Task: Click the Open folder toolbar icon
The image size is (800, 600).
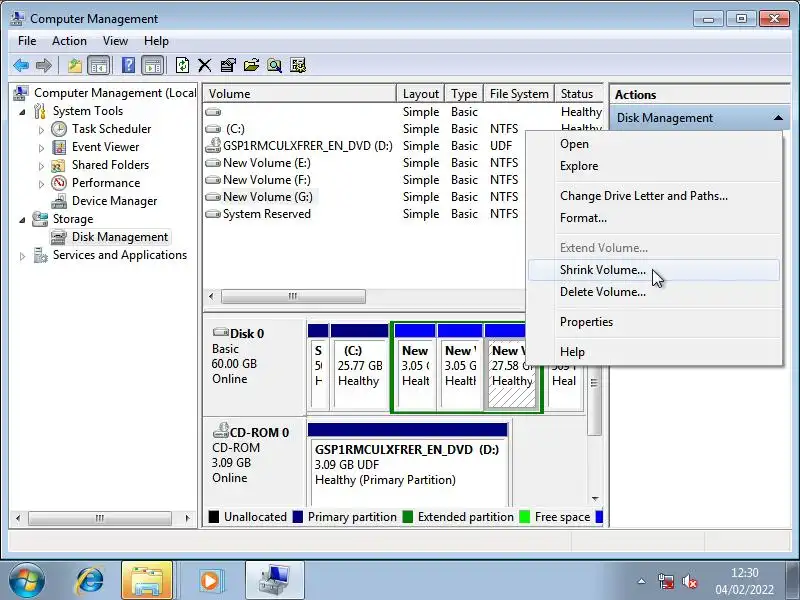Action: [251, 65]
